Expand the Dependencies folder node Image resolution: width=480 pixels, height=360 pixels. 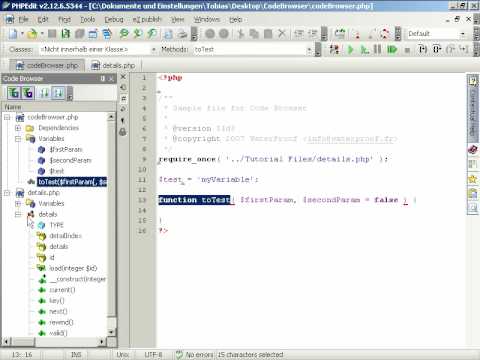tap(18, 128)
